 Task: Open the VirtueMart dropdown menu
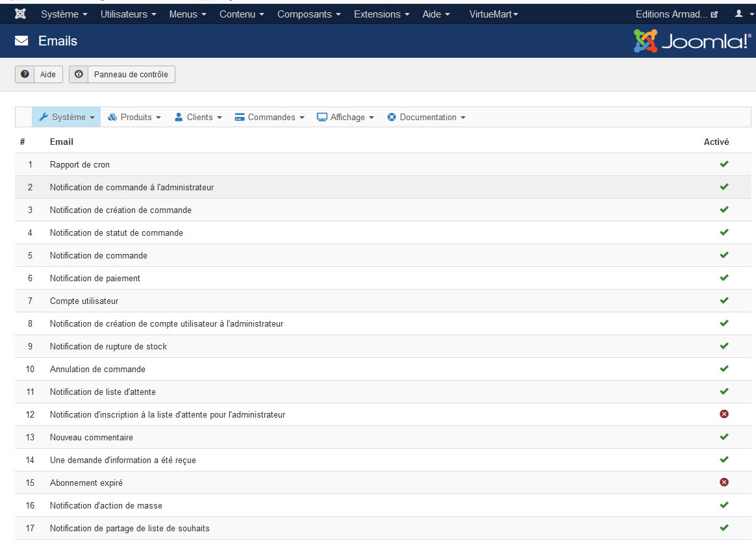click(494, 14)
